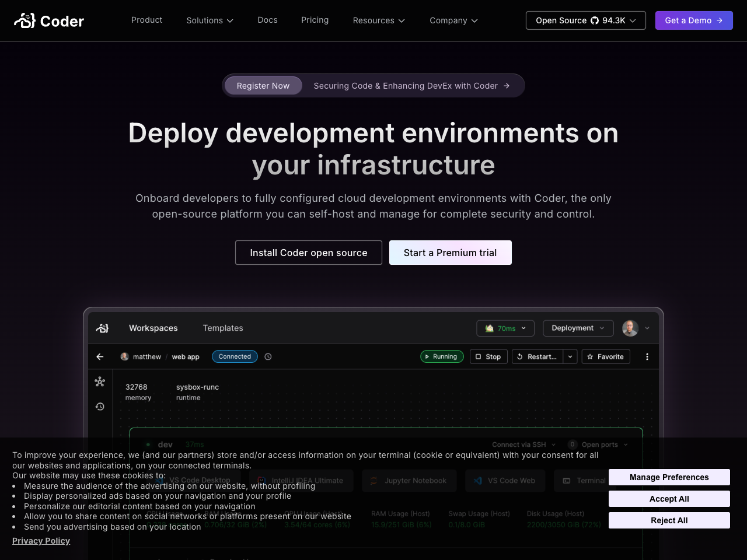Click the Restart... button
Viewport: 747px width, 560px height.
click(537, 356)
